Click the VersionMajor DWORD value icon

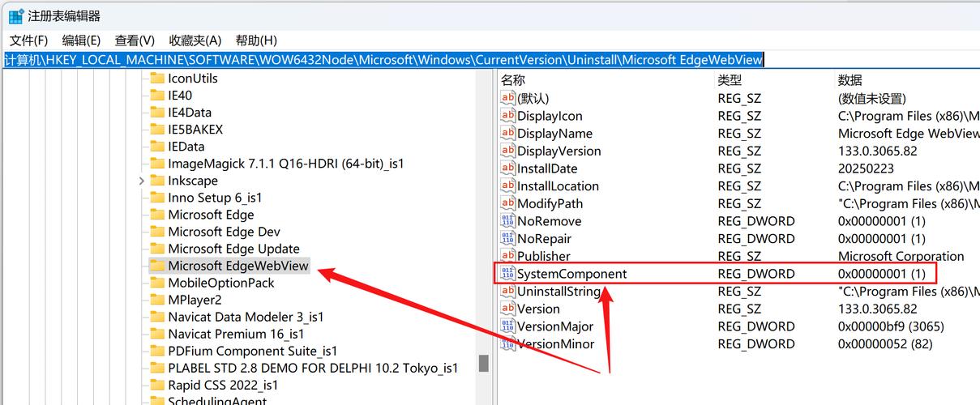click(x=508, y=326)
